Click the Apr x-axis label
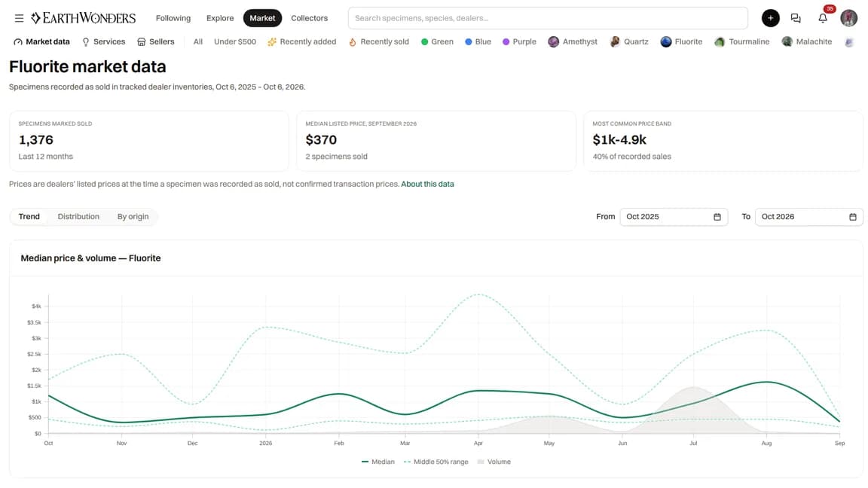 point(478,443)
